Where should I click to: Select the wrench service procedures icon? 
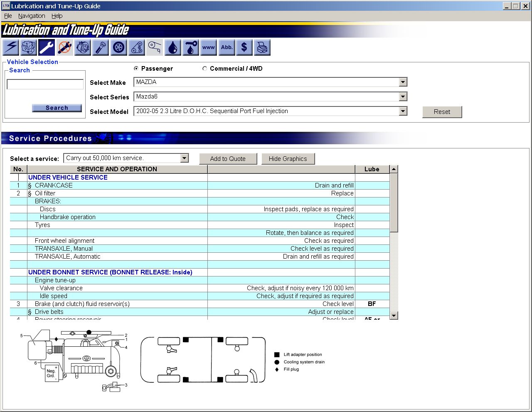(x=47, y=47)
